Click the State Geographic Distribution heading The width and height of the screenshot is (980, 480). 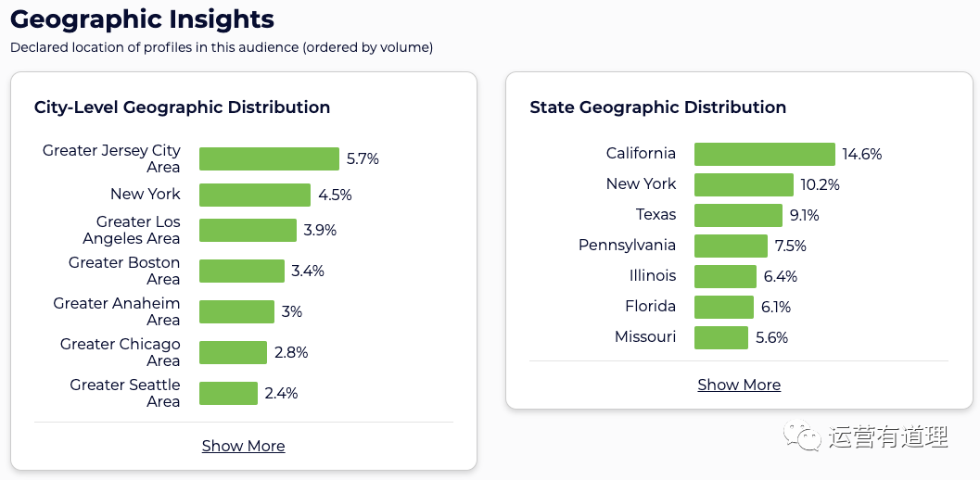coord(657,107)
